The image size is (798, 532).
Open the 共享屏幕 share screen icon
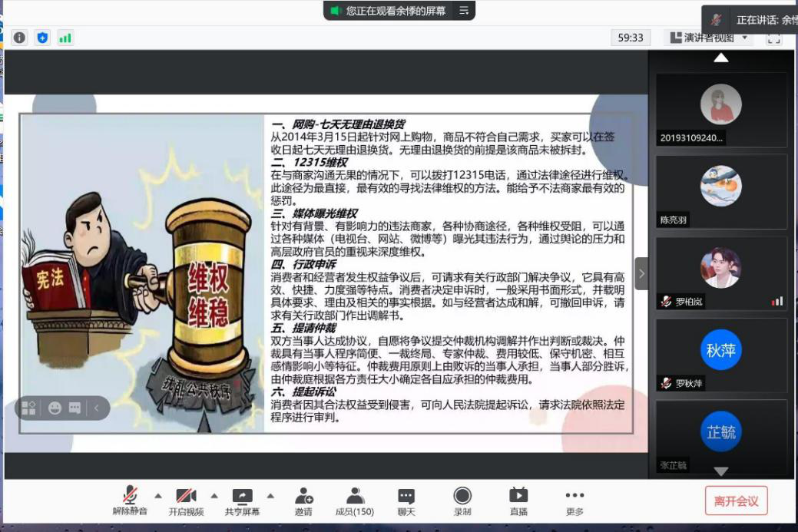coord(242,500)
